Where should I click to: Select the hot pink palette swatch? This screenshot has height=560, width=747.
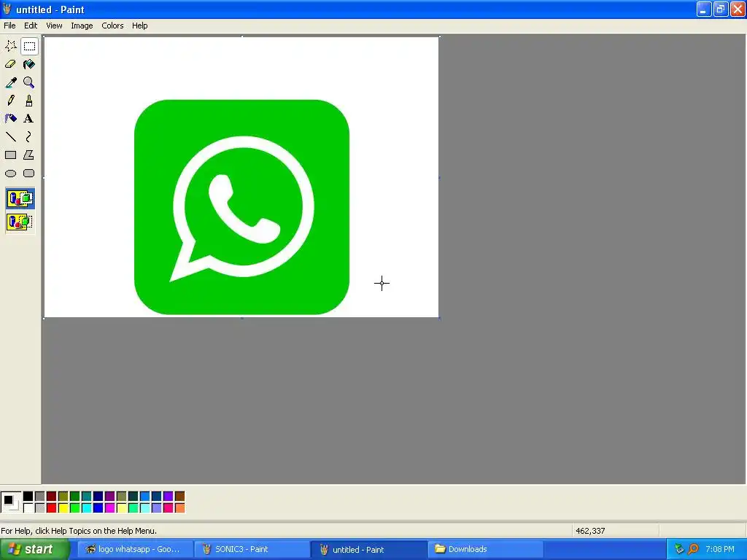point(168,508)
